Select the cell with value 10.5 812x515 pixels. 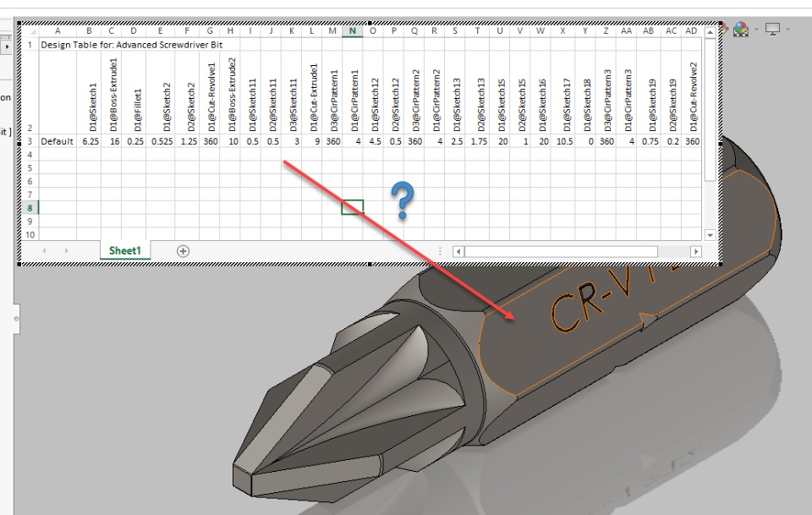pos(563,141)
